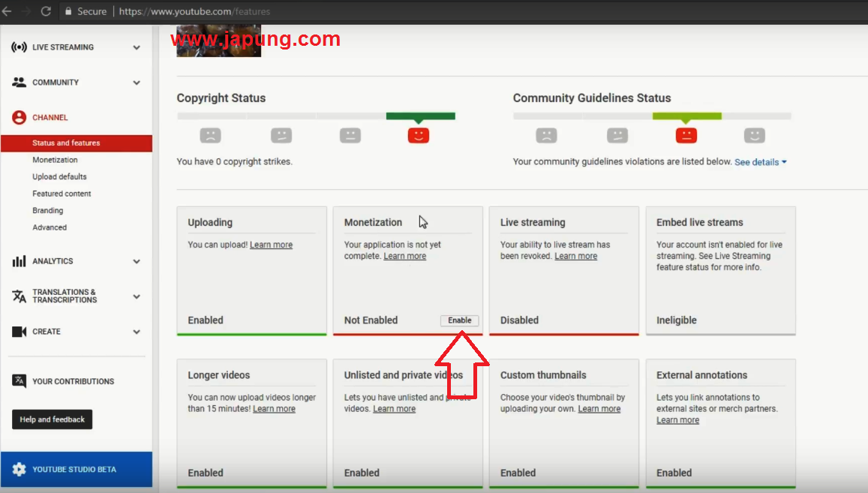The width and height of the screenshot is (868, 493).
Task: Click Learn more in Live streaming card
Action: [x=575, y=256]
